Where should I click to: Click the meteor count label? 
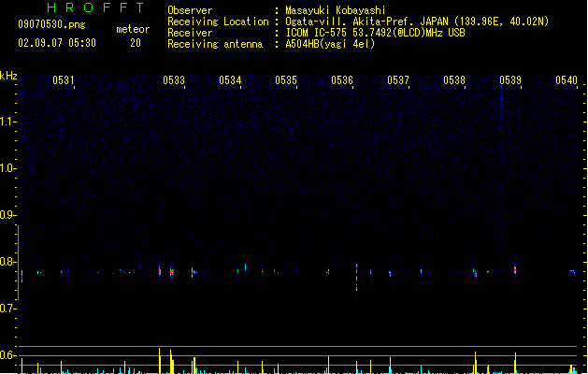point(133,29)
